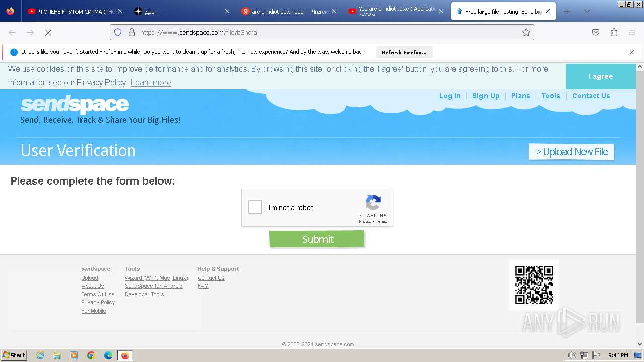Click the footer Contact Us link
The width and height of the screenshot is (644, 362).
pos(211,278)
